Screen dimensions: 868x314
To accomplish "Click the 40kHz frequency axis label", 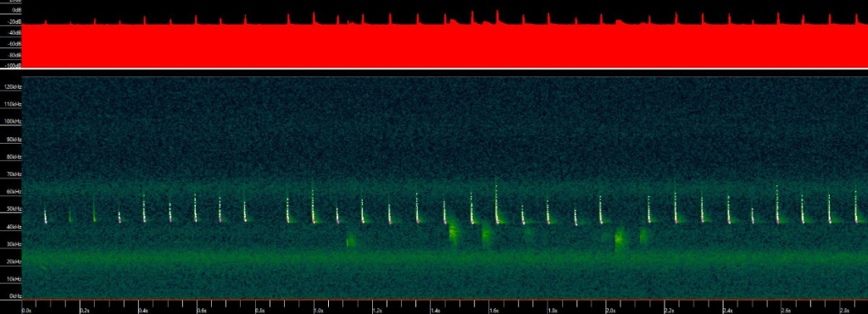I will pos(13,227).
